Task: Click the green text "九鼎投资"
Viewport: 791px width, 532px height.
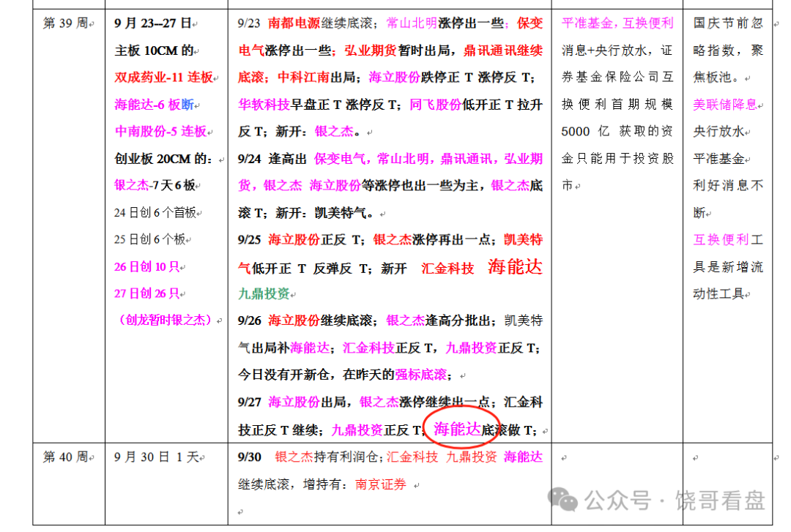Action: [x=264, y=293]
